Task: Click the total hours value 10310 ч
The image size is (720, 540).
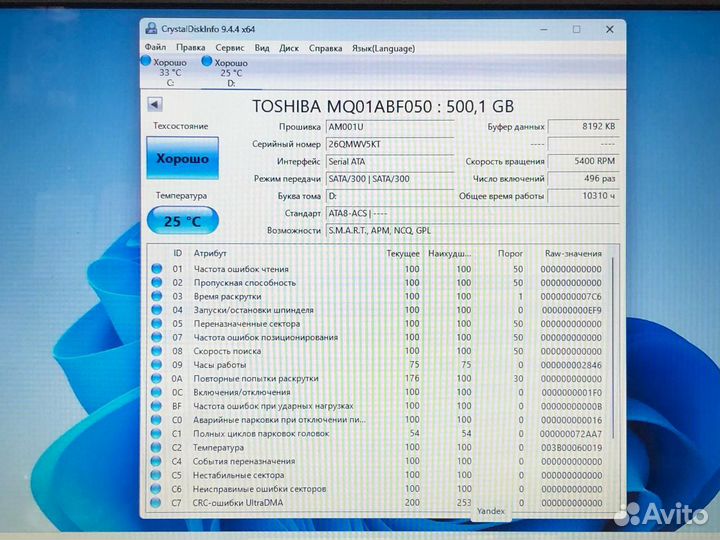Action: 583,196
